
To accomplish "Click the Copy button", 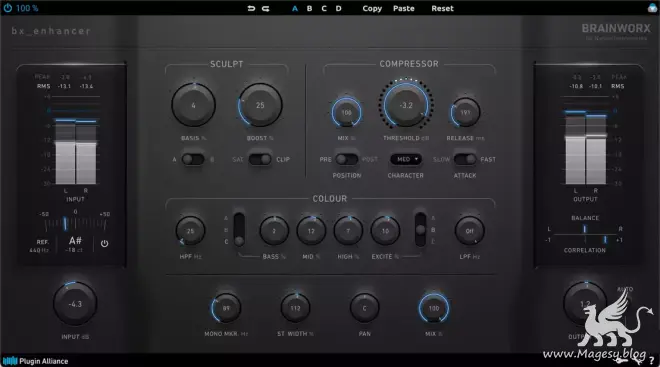I will [x=372, y=8].
